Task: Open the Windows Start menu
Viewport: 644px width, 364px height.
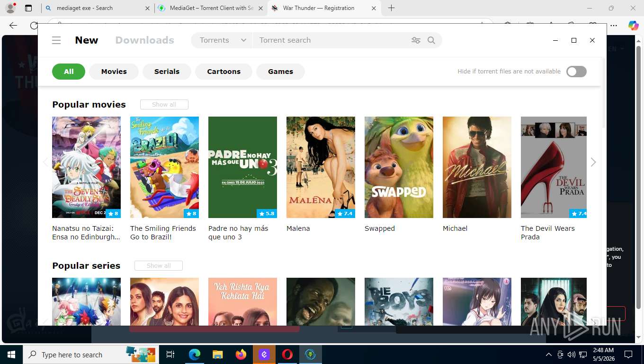Action: click(11, 355)
